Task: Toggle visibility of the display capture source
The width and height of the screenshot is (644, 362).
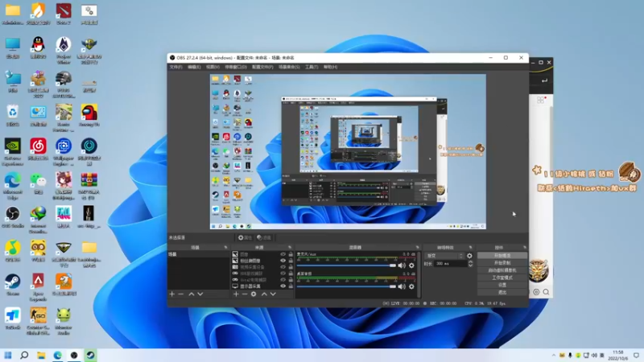Action: click(283, 286)
